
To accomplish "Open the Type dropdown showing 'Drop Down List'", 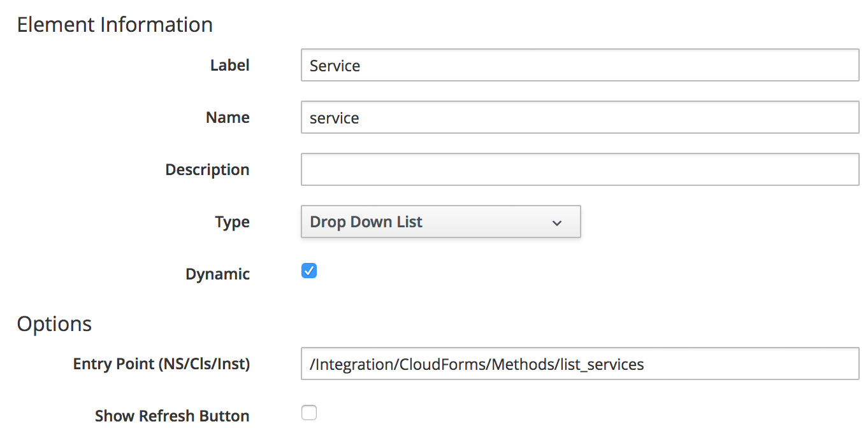I will click(x=440, y=222).
